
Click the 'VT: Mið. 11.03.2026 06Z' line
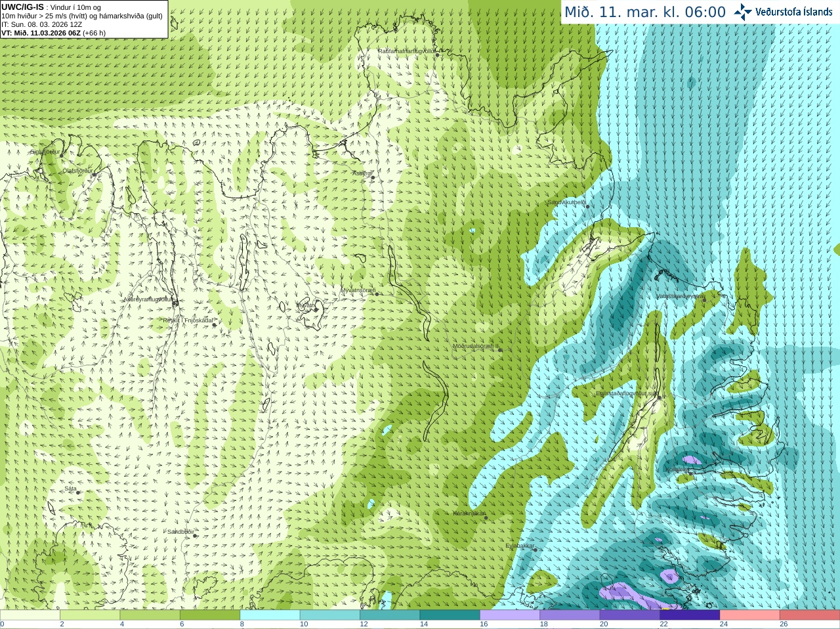[x=54, y=33]
